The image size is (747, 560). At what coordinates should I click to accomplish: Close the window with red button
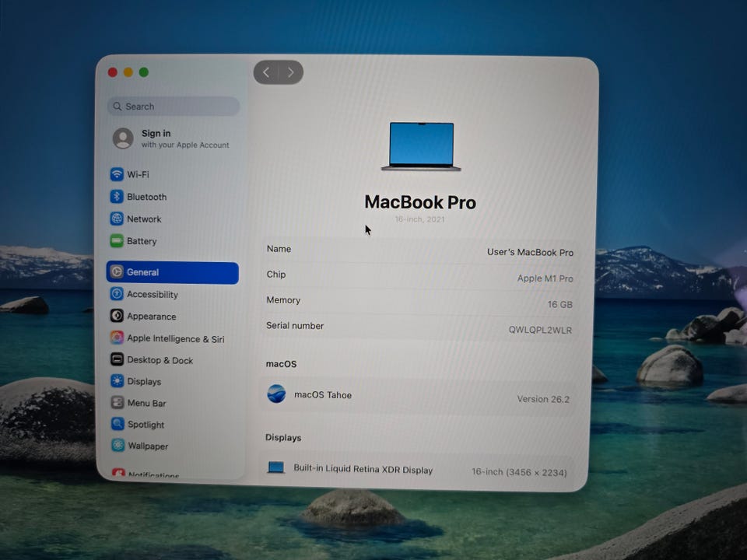(113, 72)
